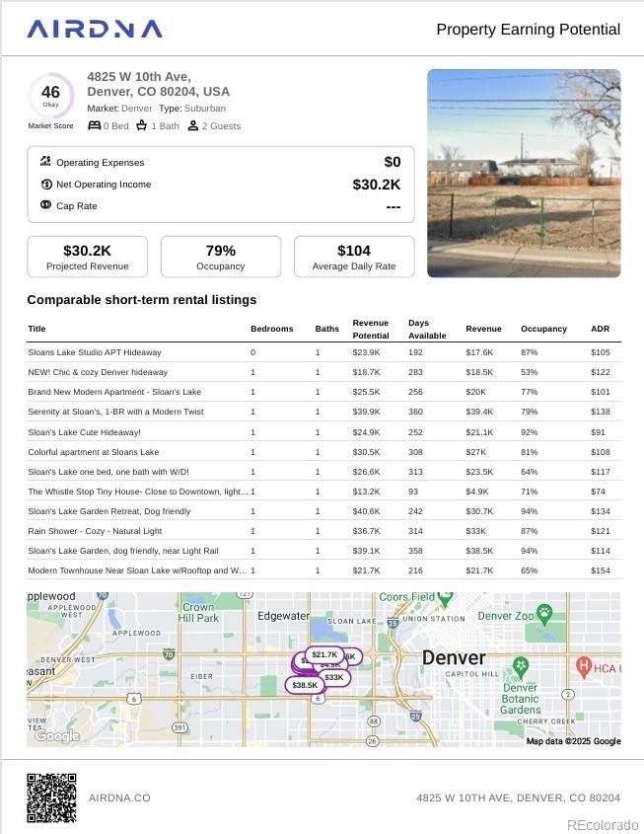Click the 79% Occupancy card
The image size is (644, 834).
click(220, 257)
